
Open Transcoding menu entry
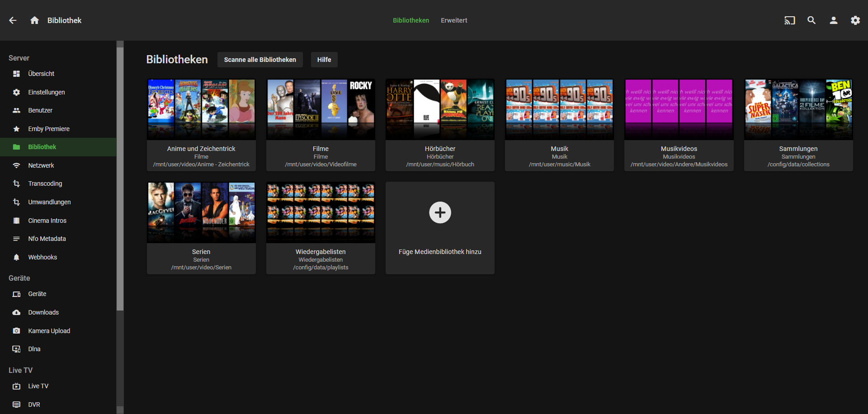click(58, 183)
